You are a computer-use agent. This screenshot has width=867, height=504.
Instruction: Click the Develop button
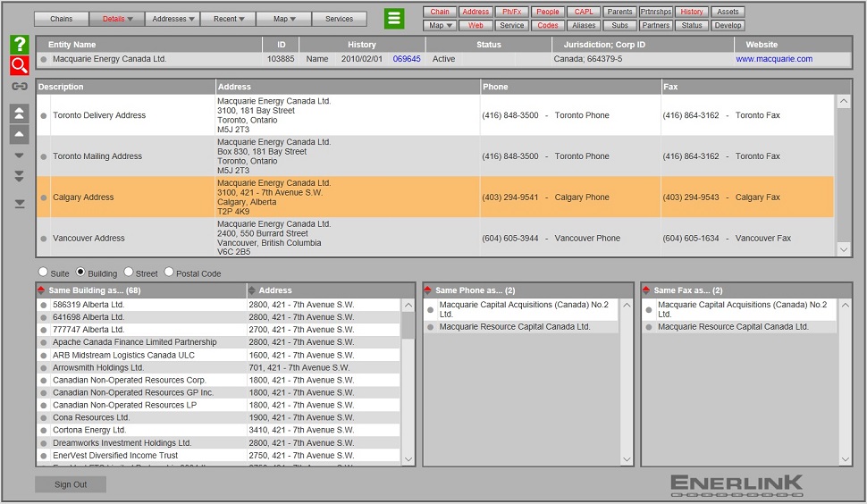[728, 25]
